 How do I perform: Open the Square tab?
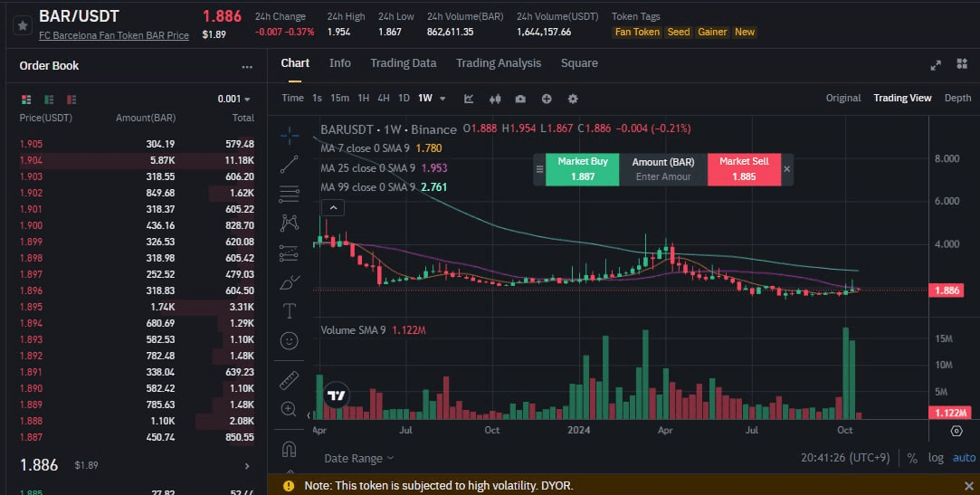[x=579, y=63]
